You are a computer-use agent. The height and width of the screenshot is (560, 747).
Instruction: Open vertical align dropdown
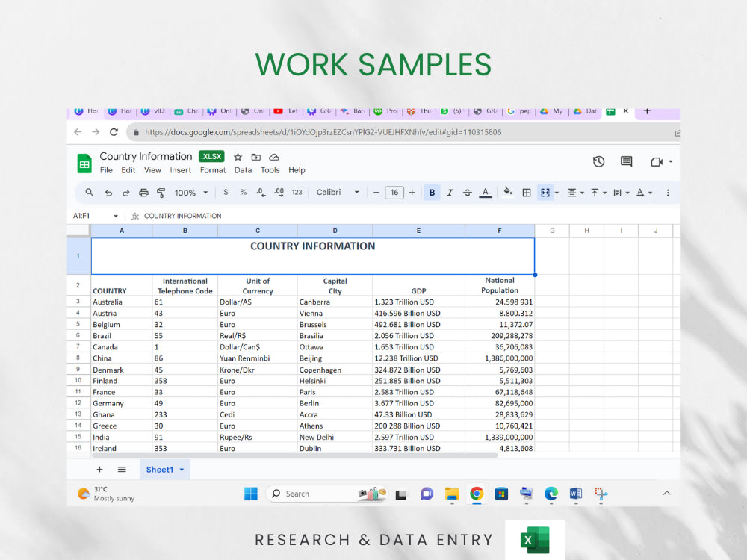(598, 193)
